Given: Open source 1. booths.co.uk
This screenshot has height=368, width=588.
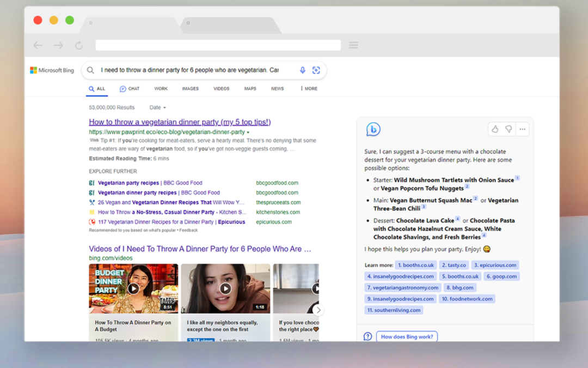Looking at the screenshot, I should click(416, 265).
